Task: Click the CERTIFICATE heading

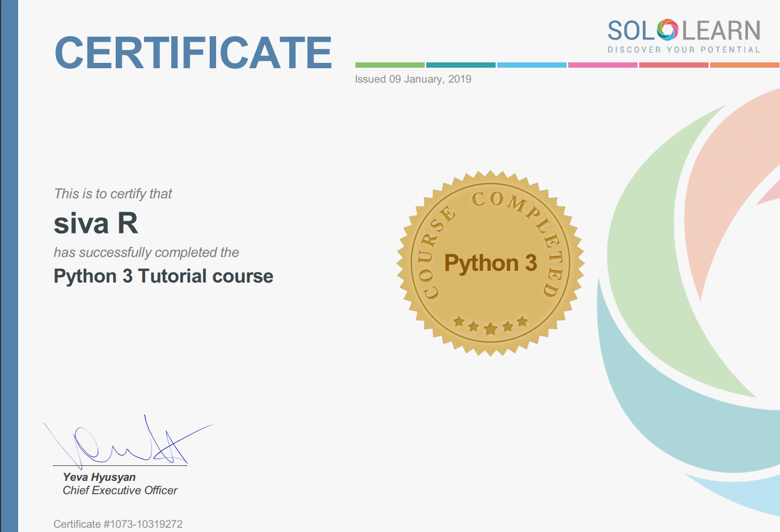Action: [x=193, y=53]
